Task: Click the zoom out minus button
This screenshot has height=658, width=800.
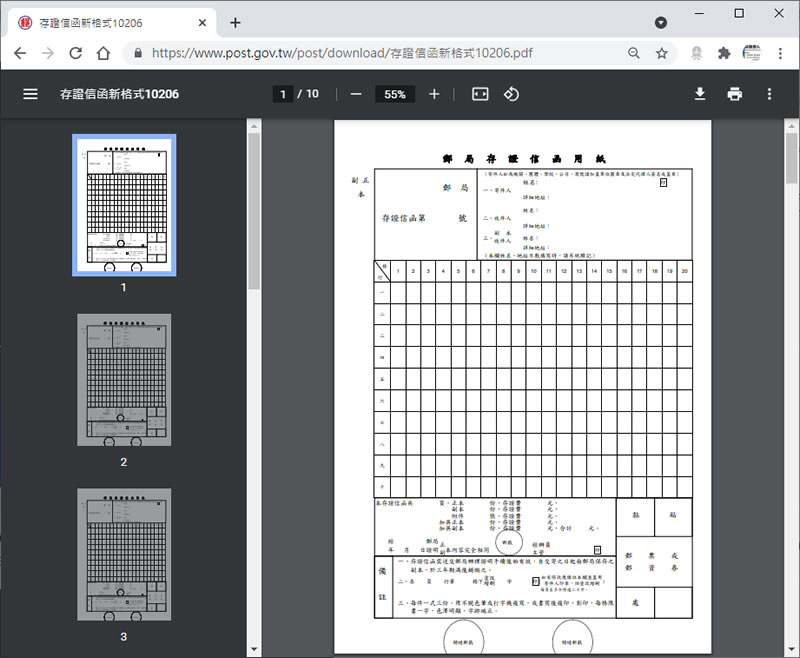Action: pyautogui.click(x=356, y=94)
